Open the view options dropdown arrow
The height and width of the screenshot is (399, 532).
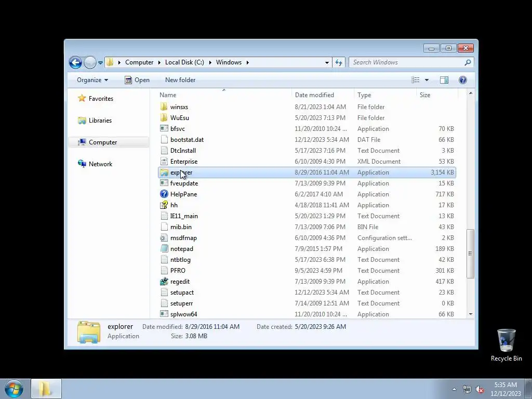pos(427,80)
